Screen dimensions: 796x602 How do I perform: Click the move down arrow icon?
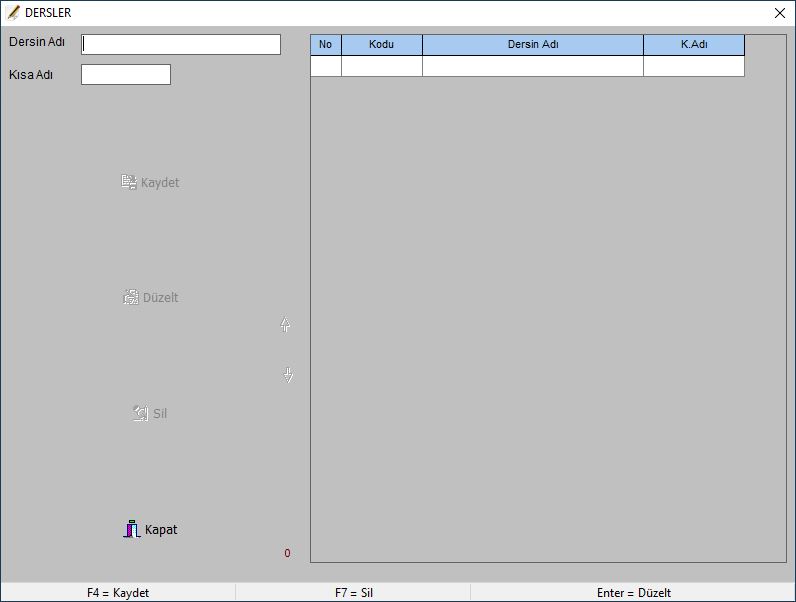coord(288,375)
